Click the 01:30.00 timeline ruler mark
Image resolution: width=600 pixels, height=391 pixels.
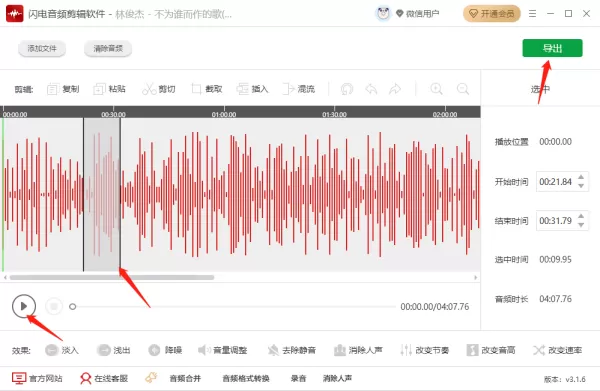[334, 114]
